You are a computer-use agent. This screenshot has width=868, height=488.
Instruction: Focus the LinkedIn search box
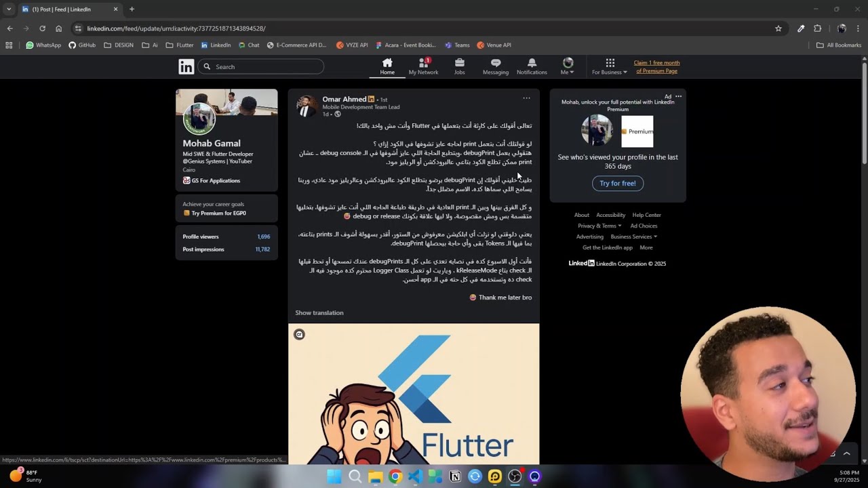(262, 66)
